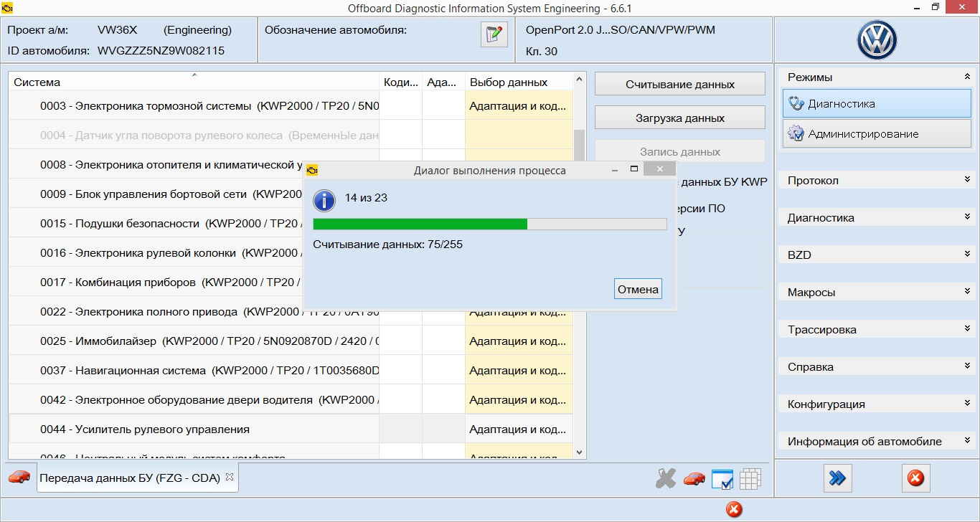980x522 pixels.
Task: Click the red car icon left of the tab bar
Action: (19, 477)
